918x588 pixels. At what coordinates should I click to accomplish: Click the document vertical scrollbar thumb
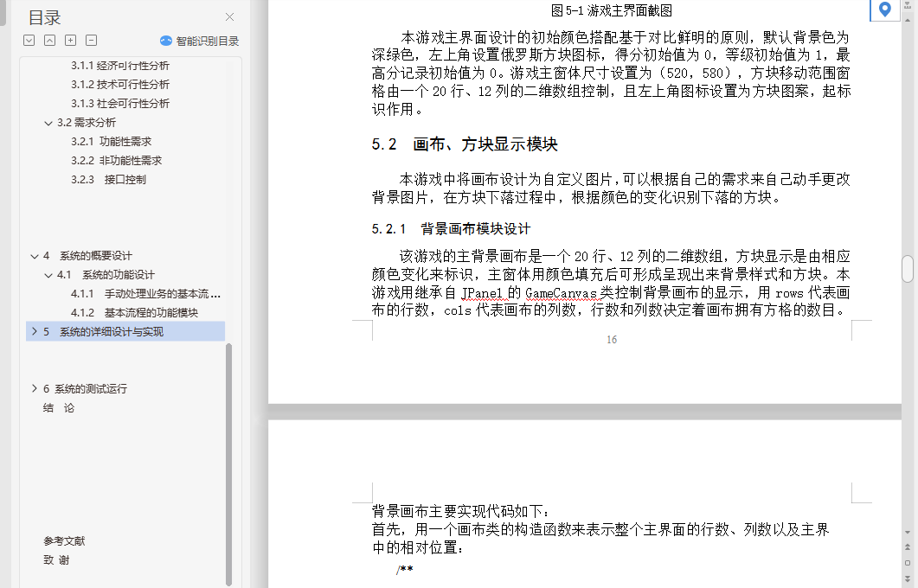tap(908, 269)
